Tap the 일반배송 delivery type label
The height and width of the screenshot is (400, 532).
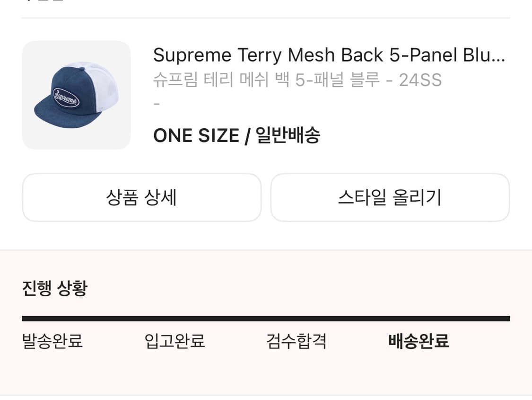[288, 136]
